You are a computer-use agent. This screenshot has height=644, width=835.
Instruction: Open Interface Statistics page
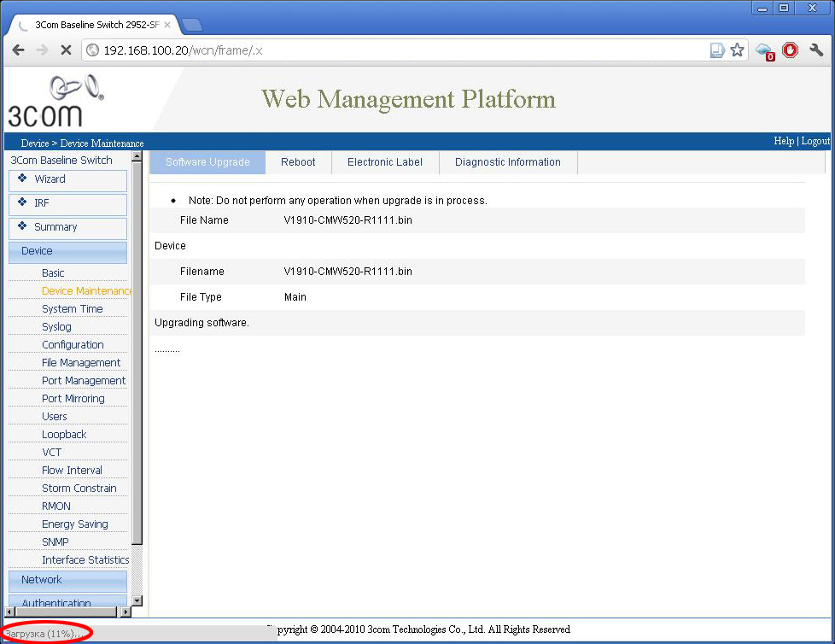coord(85,559)
